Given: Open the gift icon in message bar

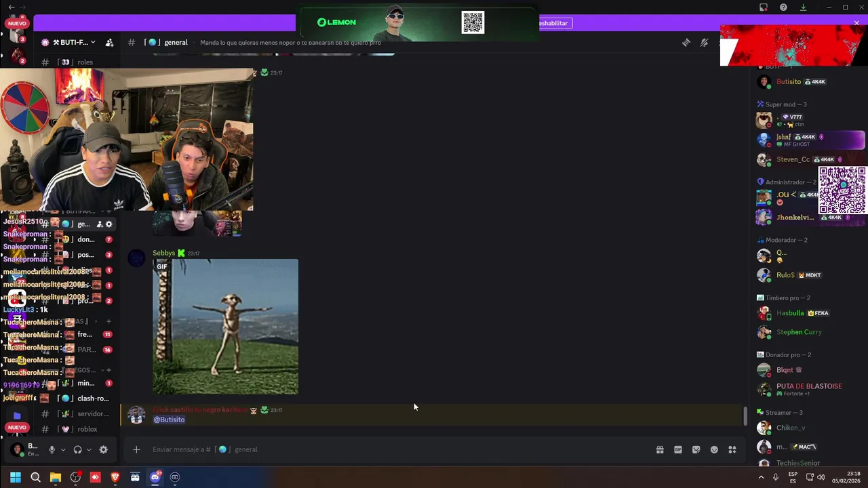Looking at the screenshot, I should tap(660, 449).
